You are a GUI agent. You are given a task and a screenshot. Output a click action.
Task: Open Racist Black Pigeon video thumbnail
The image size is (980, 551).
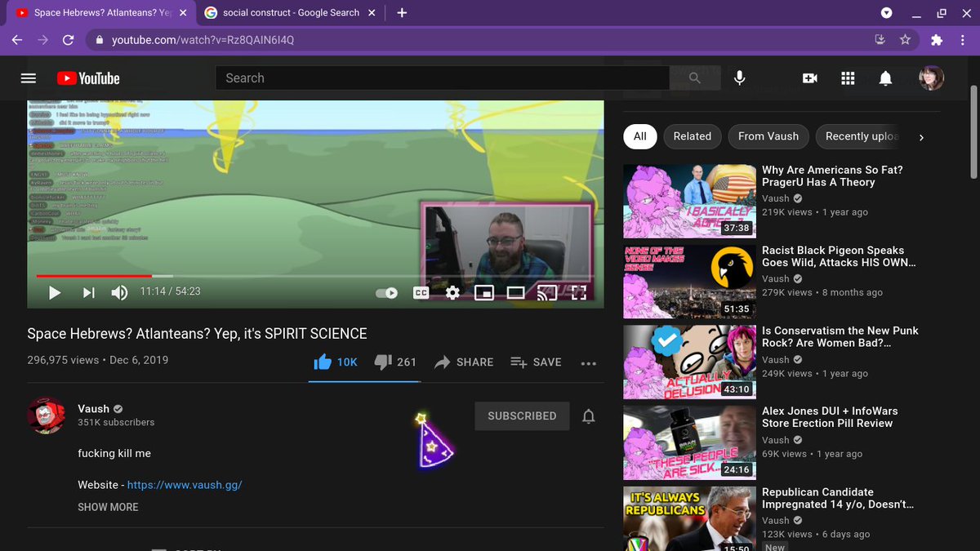[689, 282]
